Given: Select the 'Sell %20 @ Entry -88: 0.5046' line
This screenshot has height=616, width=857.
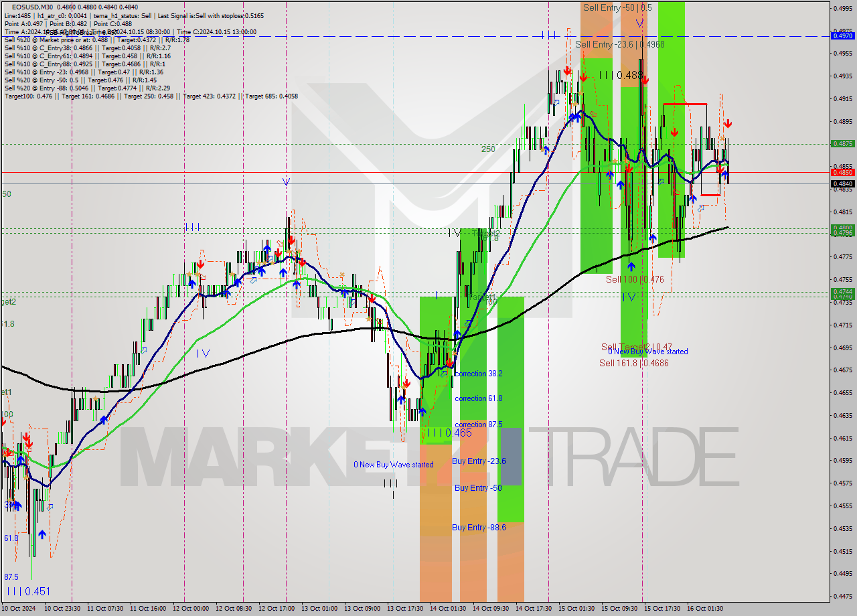Looking at the screenshot, I should coord(86,88).
